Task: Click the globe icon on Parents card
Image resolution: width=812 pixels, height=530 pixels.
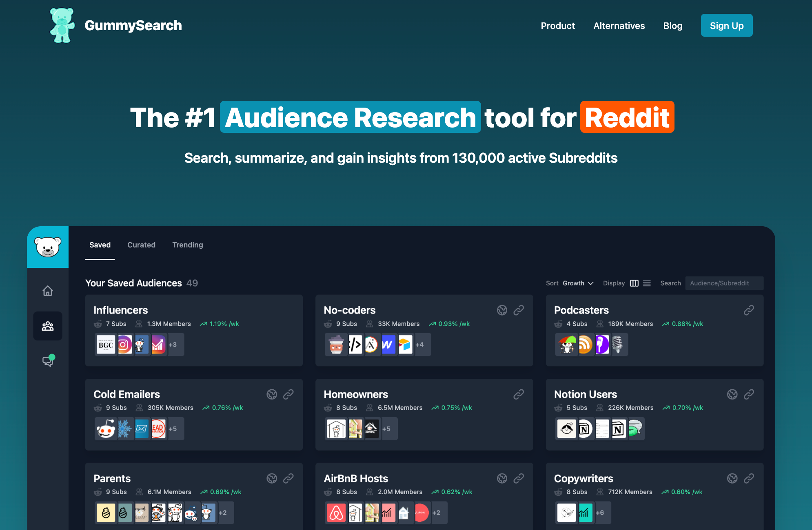Action: pos(272,478)
